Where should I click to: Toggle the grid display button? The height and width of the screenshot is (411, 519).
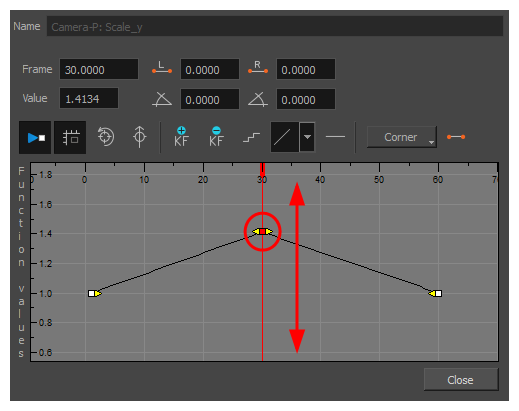point(70,137)
